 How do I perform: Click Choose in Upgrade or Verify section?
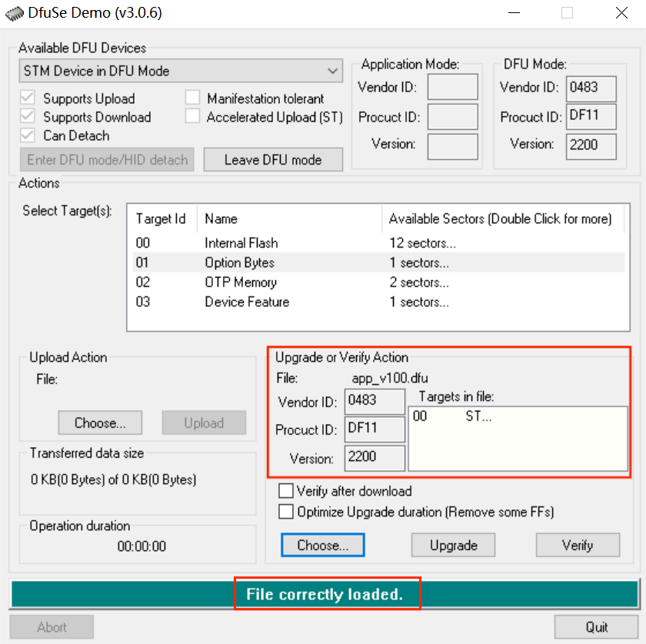322,546
